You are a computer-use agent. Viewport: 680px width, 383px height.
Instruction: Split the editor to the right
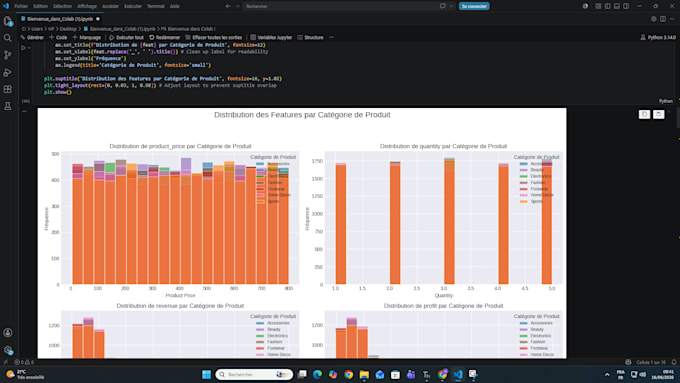coord(663,19)
